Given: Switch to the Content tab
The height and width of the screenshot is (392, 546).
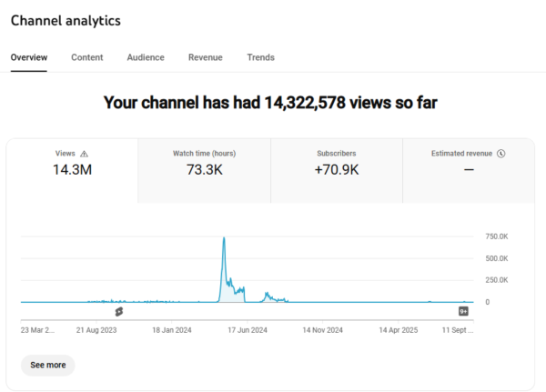Looking at the screenshot, I should click(87, 57).
